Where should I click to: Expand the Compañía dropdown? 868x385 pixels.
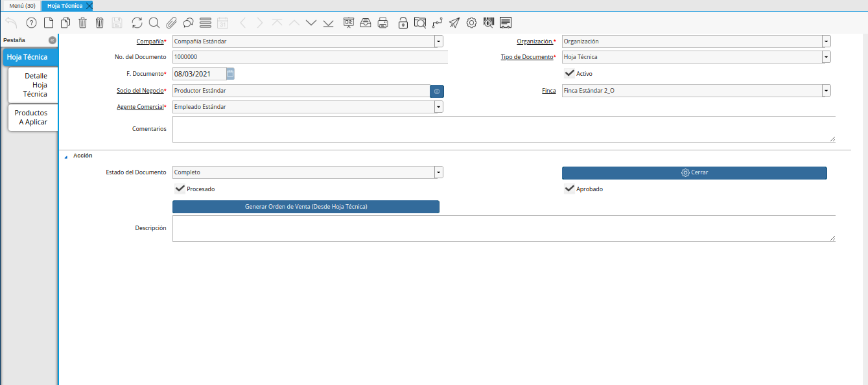point(439,41)
